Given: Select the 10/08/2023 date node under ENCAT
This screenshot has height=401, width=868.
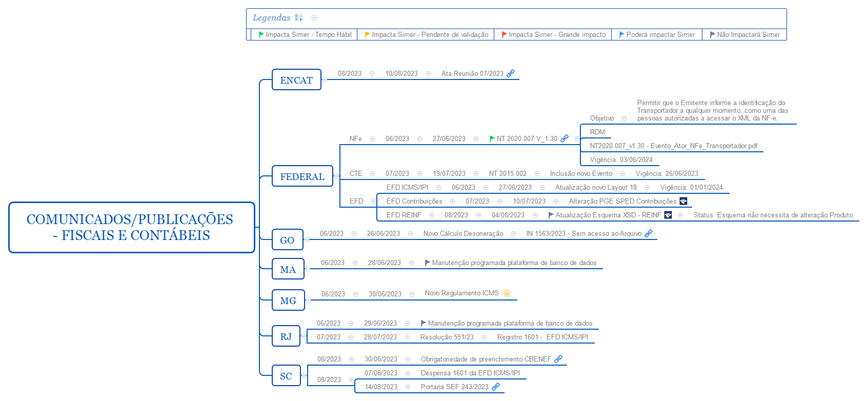Looking at the screenshot, I should [401, 73].
